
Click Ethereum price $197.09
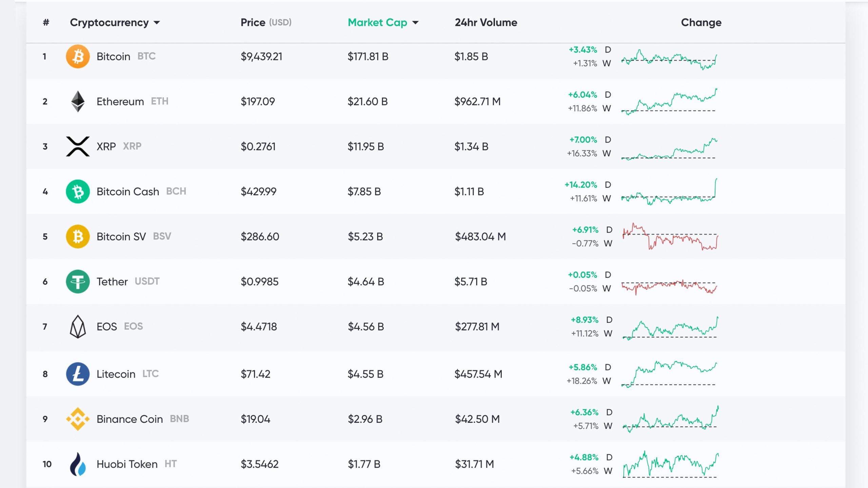coord(258,102)
